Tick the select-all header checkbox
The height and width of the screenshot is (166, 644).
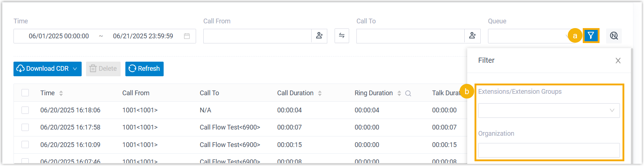(25, 93)
